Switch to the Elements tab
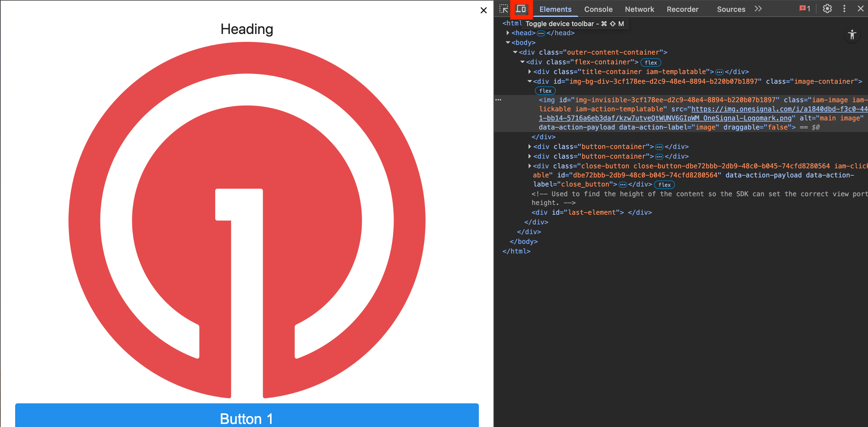The width and height of the screenshot is (868, 427). (x=555, y=9)
